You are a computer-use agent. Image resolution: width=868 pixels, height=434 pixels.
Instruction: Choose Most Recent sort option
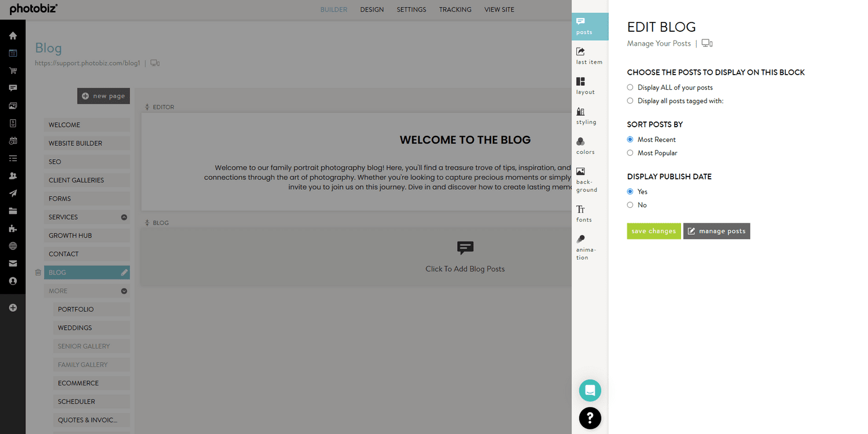coord(630,139)
